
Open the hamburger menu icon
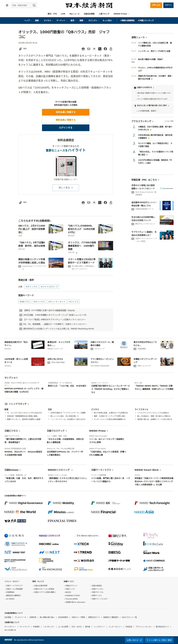(x=7, y=5)
